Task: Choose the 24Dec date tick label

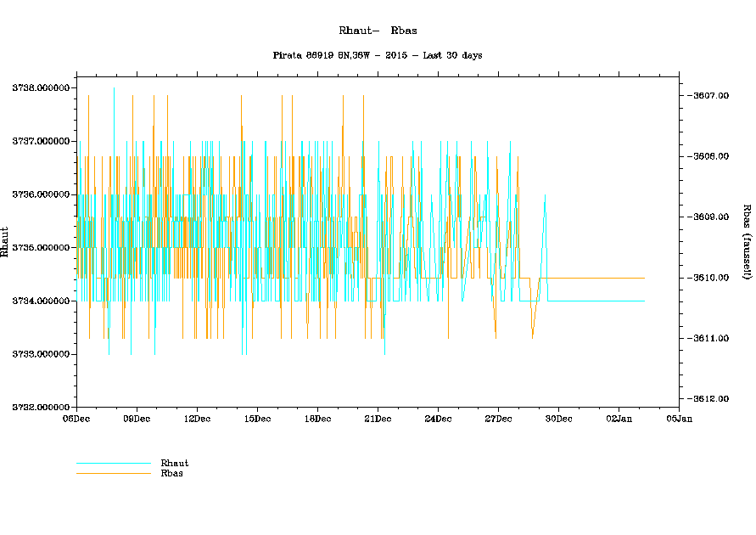Action: (438, 418)
